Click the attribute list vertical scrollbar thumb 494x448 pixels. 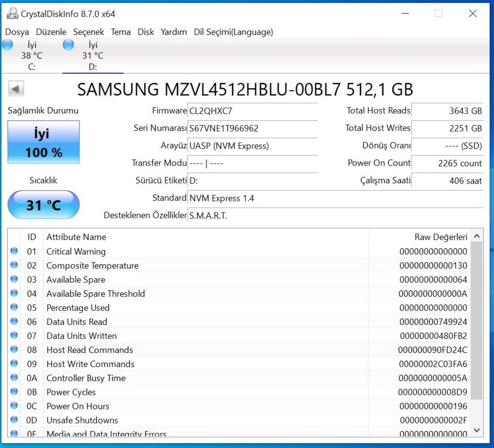click(x=477, y=321)
